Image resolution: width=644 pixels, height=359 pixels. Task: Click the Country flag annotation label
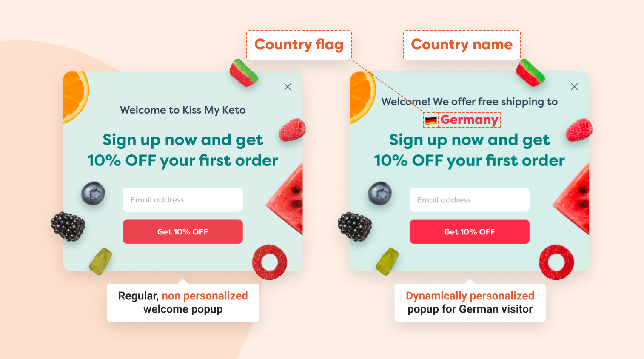(299, 45)
